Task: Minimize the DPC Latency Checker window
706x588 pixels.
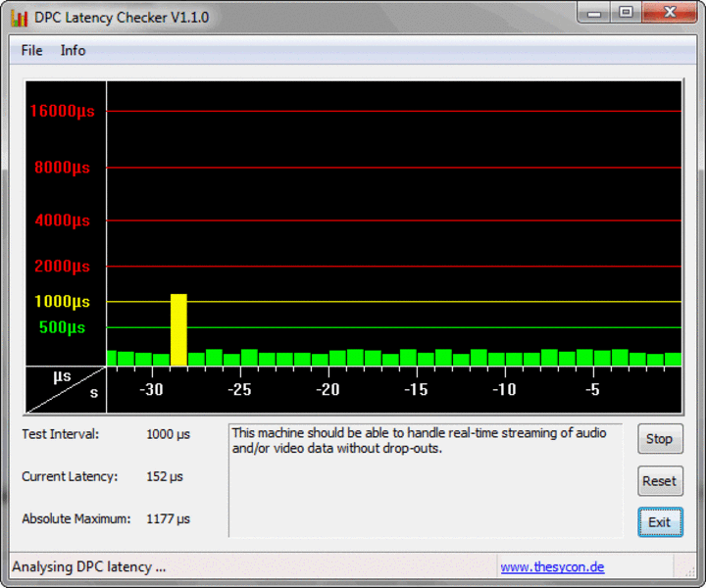Action: [592, 13]
